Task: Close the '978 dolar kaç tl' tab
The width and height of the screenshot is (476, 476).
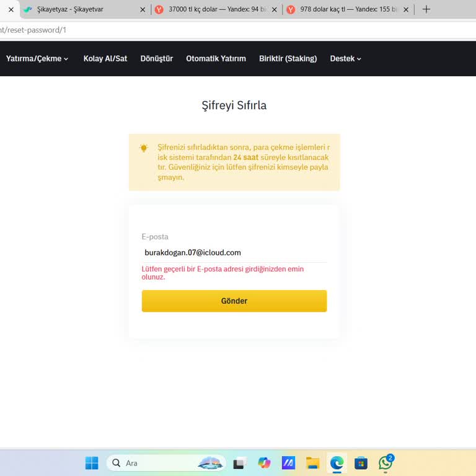Action: coord(405,10)
